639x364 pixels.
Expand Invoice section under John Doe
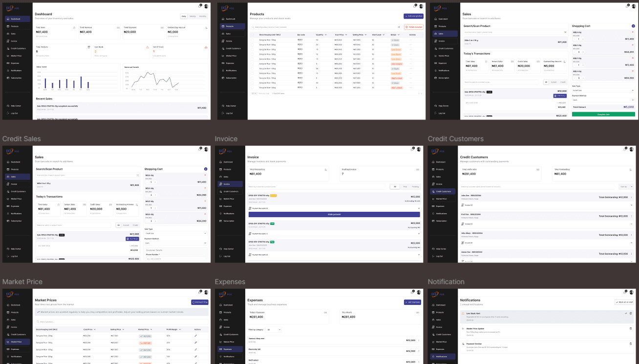pos(547,205)
